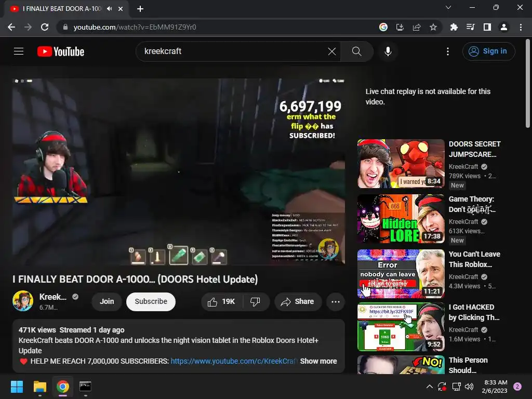Open Windows Start menu
The height and width of the screenshot is (399, 532).
tap(17, 387)
